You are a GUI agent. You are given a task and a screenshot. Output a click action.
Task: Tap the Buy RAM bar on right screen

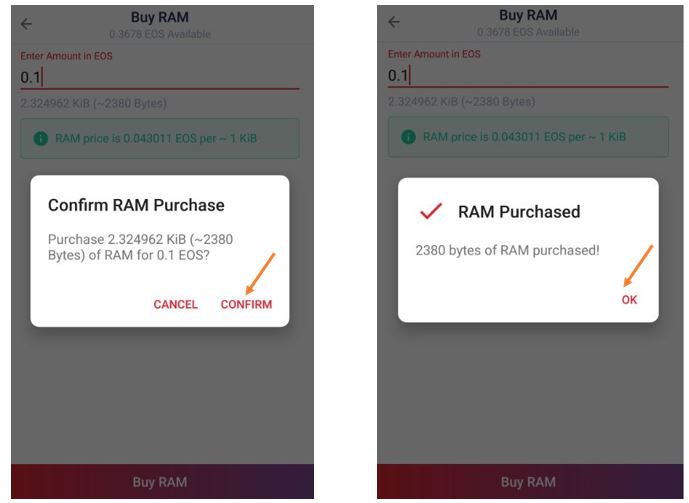pyautogui.click(x=530, y=481)
